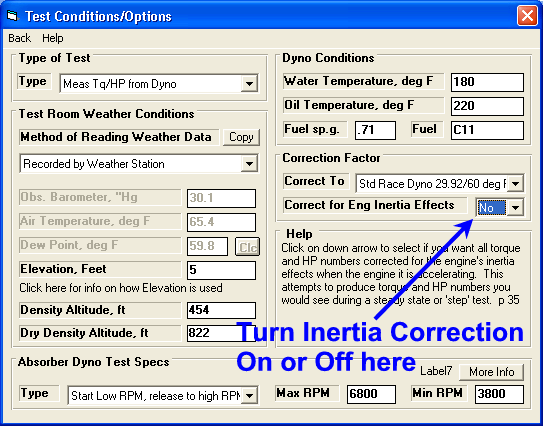Image resolution: width=543 pixels, height=426 pixels.
Task: Open the Help menu
Action: pos(53,38)
